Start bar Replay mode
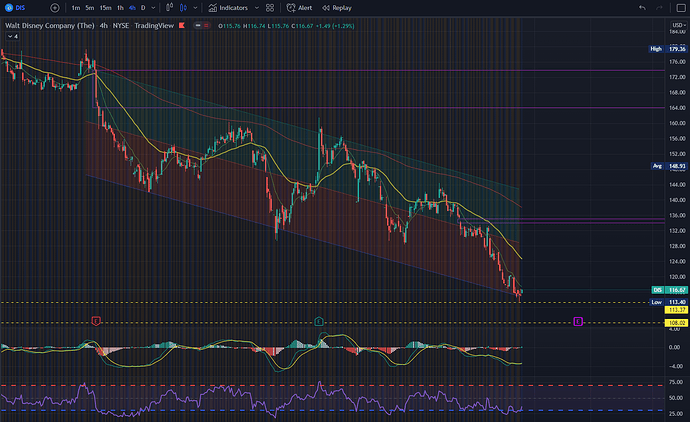690x422 pixels. pos(337,8)
